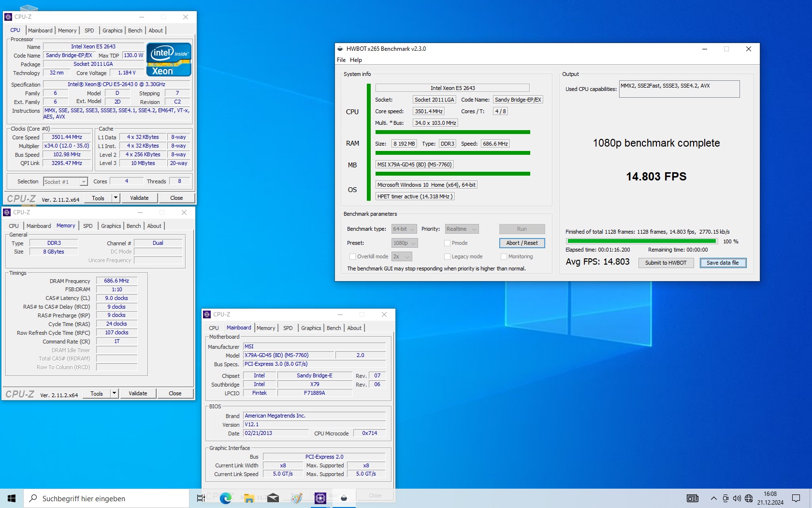The image size is (812, 508).
Task: Click the Core speed 3501.4 MHz field
Action: click(428, 111)
